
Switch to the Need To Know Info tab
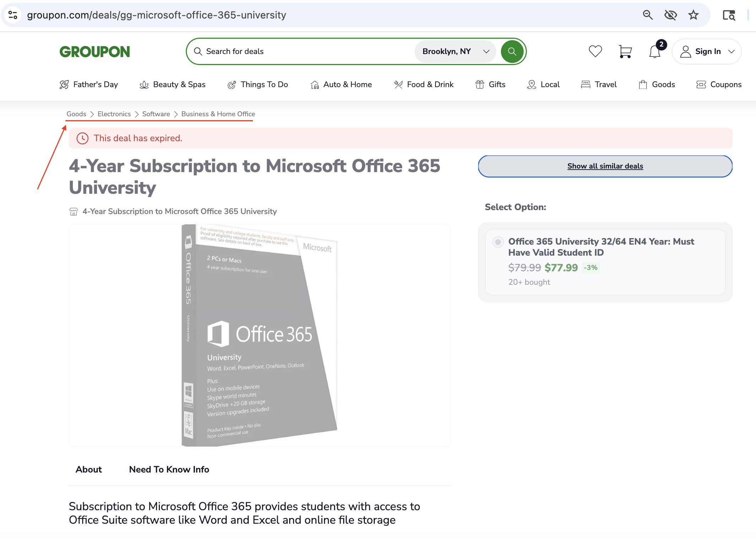pos(169,469)
